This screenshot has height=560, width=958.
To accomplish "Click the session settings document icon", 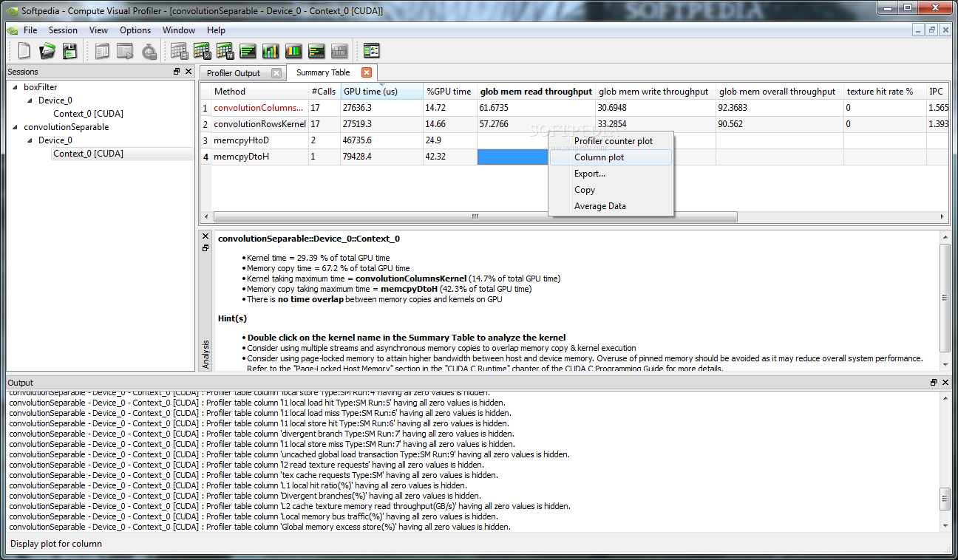I will [x=103, y=51].
